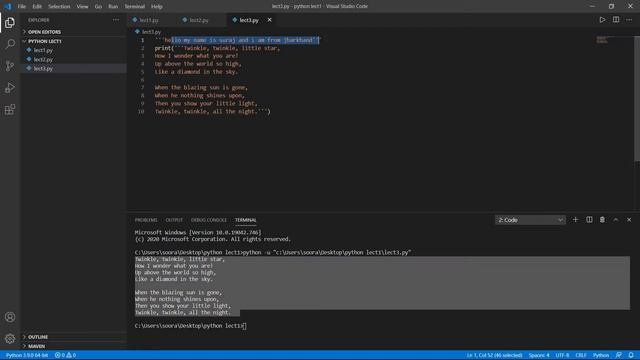Open the Search view
The height and width of the screenshot is (360, 640).
pyautogui.click(x=10, y=44)
